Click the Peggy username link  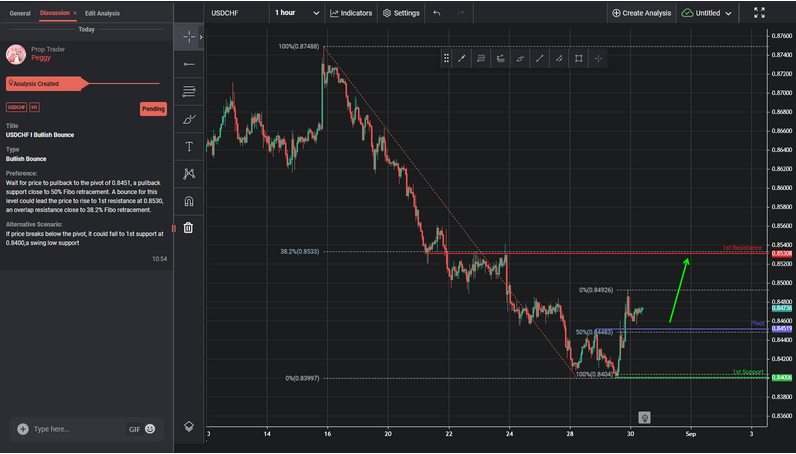41,58
